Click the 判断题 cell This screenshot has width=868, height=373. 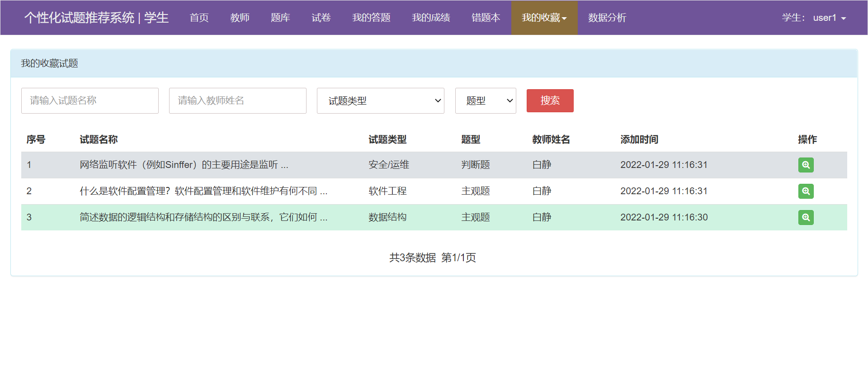coord(476,165)
